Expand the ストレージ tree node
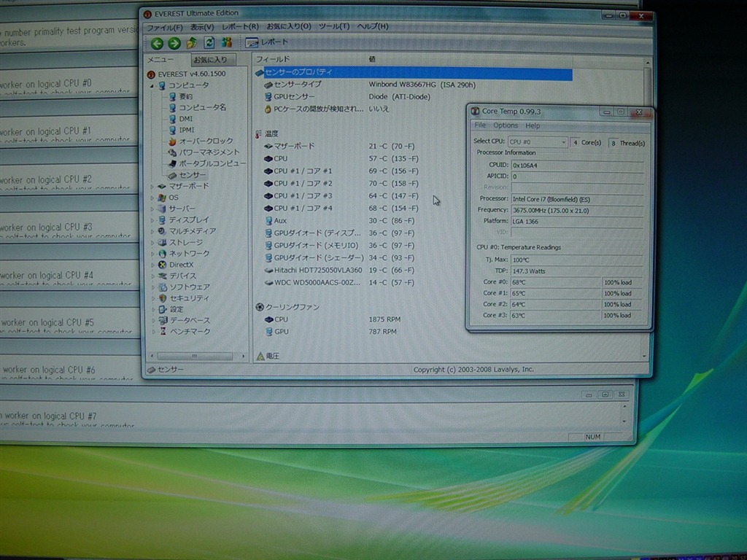The image size is (747, 560). point(152,242)
